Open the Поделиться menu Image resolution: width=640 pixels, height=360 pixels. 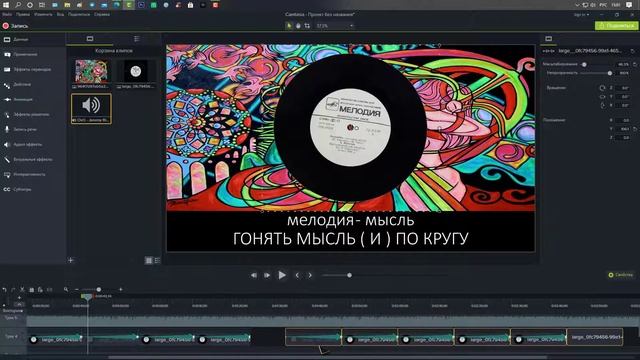pos(79,14)
